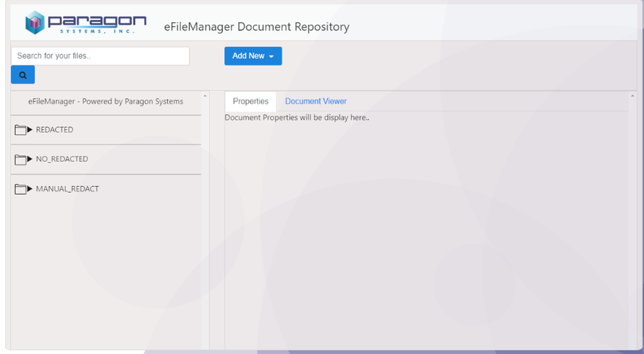This screenshot has width=644, height=354.
Task: Click the NO_REDACTED folder icon
Action: coord(20,159)
